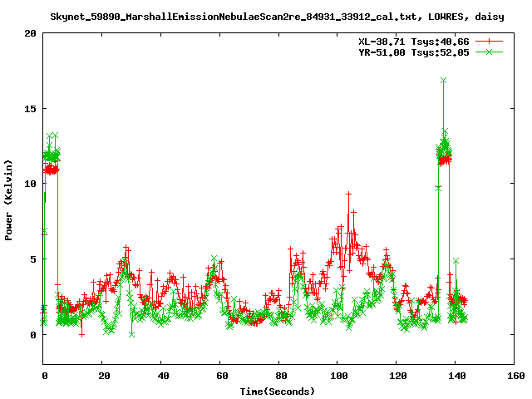Viewport: 532px width, 399px height.
Task: Click the y-axis tick label 20
Action: coord(30,33)
